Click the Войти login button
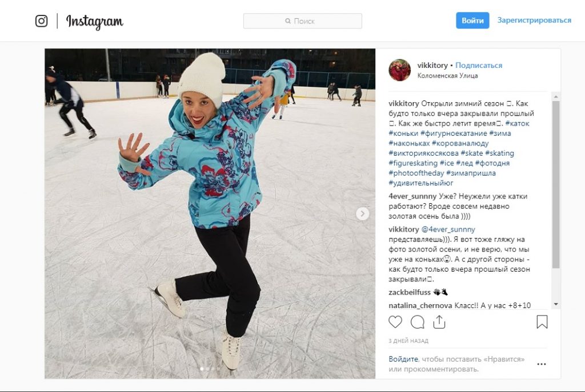 [x=472, y=21]
